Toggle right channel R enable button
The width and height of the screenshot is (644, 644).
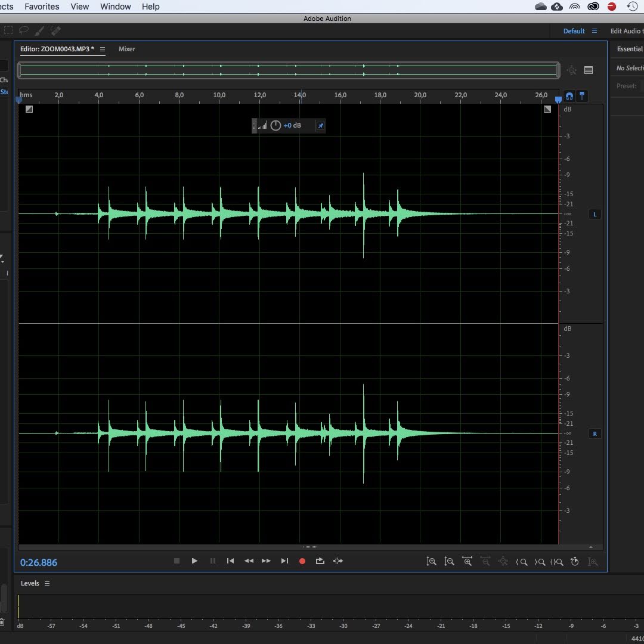coord(594,434)
